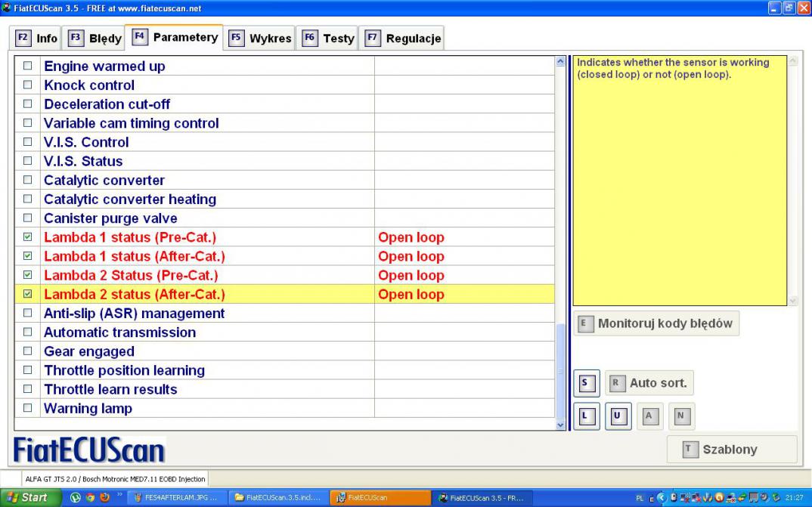This screenshot has height=507, width=812.
Task: Click Monitoruj kody błędów button
Action: click(656, 324)
